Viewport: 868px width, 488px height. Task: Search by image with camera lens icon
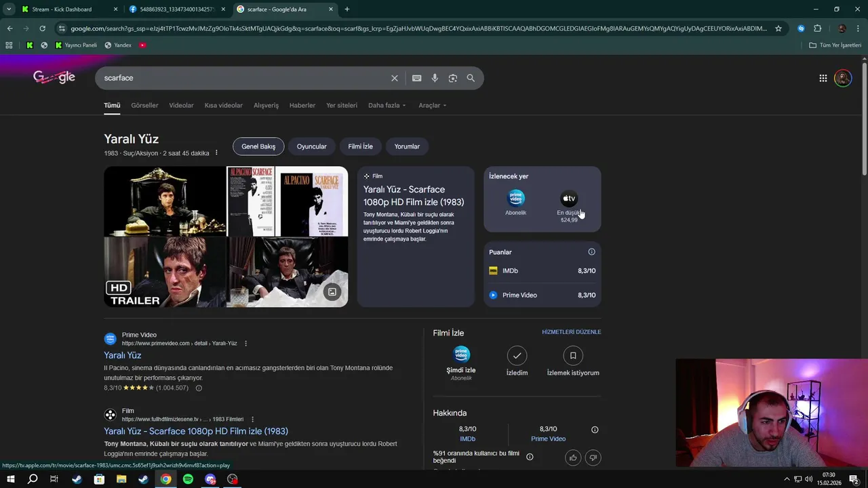point(453,78)
